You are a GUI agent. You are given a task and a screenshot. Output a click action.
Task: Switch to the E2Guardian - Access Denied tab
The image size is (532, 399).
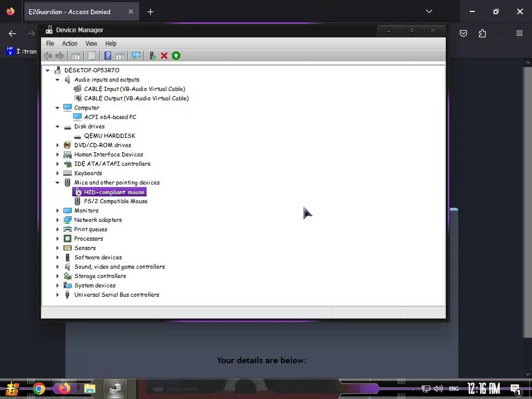(x=70, y=12)
